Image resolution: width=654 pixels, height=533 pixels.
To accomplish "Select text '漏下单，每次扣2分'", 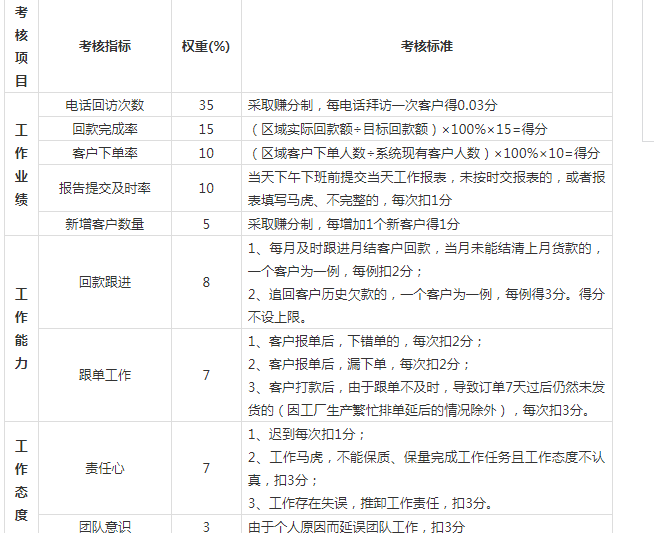I will pyautogui.click(x=403, y=364).
